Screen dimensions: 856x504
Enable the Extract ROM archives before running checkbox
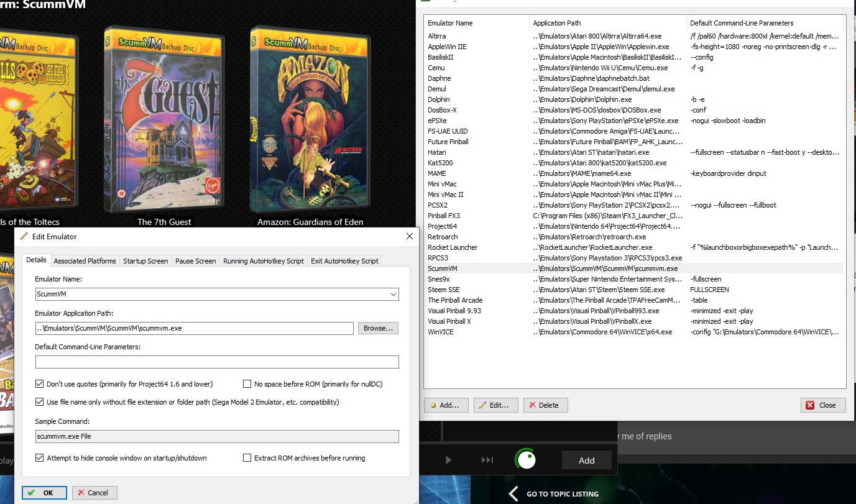[247, 458]
